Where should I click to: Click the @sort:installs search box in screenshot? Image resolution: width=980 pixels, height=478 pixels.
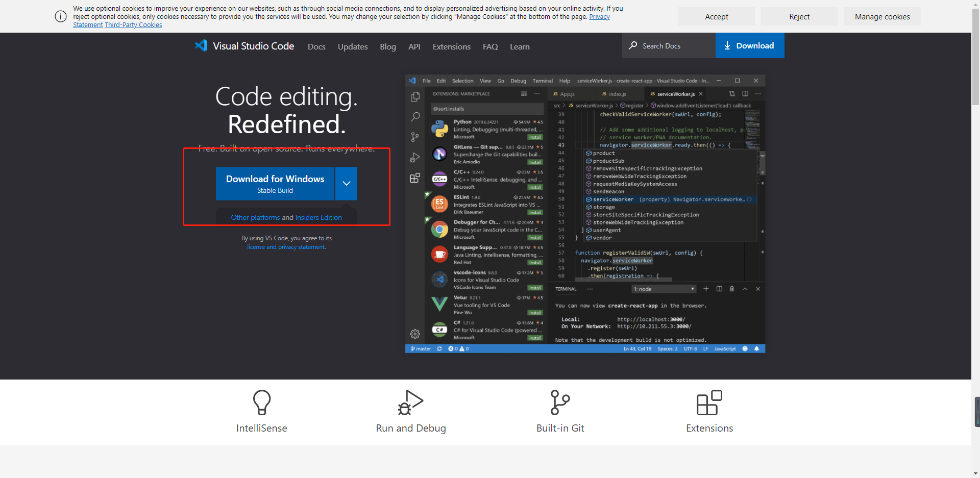(x=487, y=109)
